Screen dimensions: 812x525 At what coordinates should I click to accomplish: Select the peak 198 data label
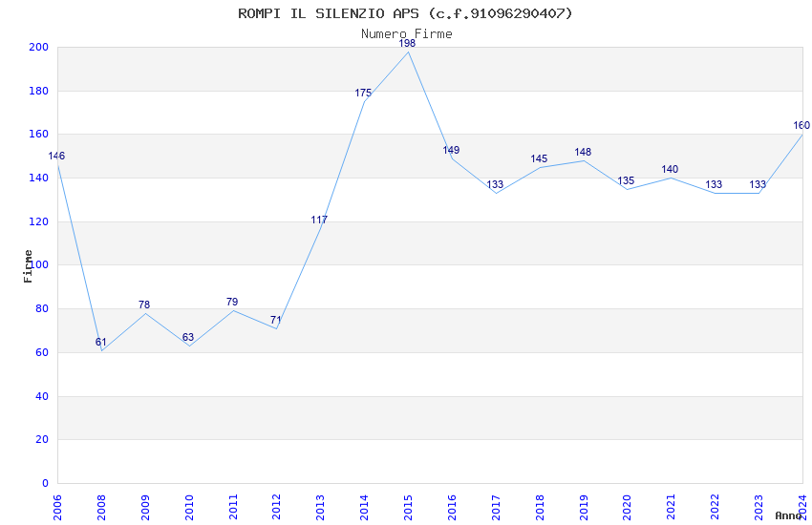click(x=407, y=44)
